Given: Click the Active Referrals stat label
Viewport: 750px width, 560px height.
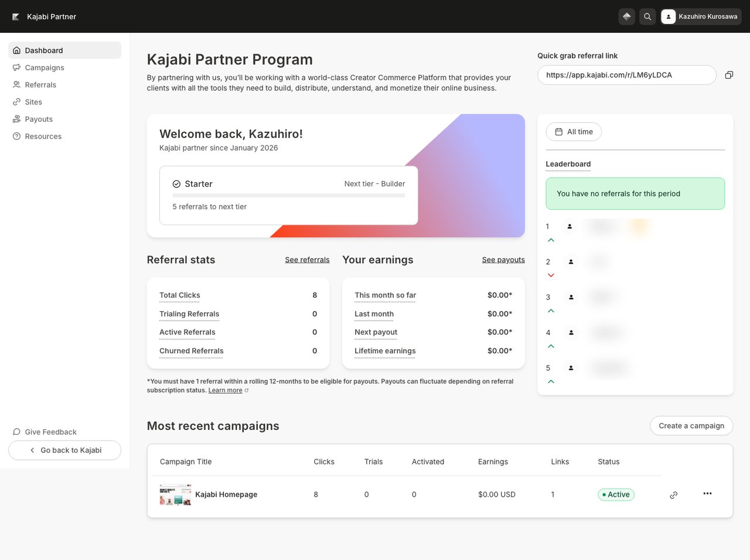Looking at the screenshot, I should 187,332.
